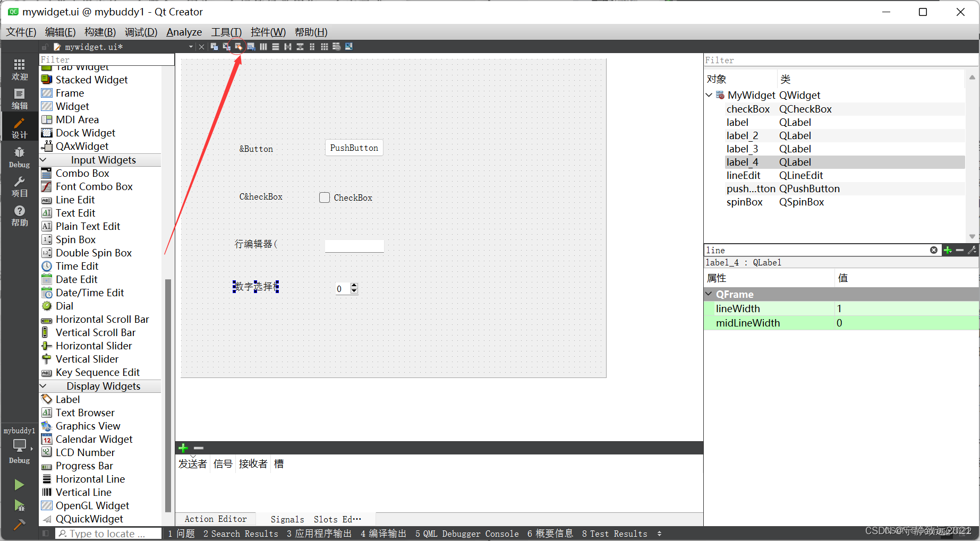980x541 pixels.
Task: Remove selected signal/slot connection
Action: pos(199,448)
